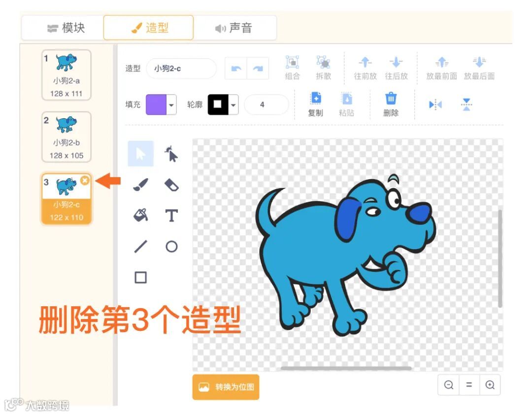Screen dimensions: 532x415
Task: Click 放最后面 send to back
Action: click(x=479, y=68)
